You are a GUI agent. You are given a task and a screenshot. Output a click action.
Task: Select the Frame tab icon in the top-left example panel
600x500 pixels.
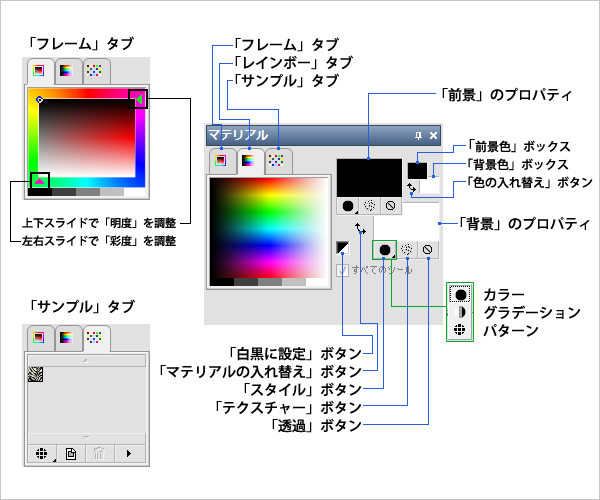[38, 71]
